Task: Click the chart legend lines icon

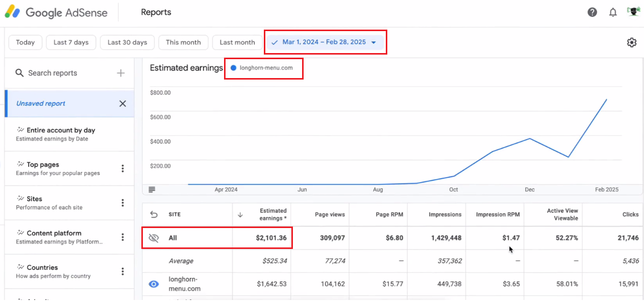Action: (152, 189)
